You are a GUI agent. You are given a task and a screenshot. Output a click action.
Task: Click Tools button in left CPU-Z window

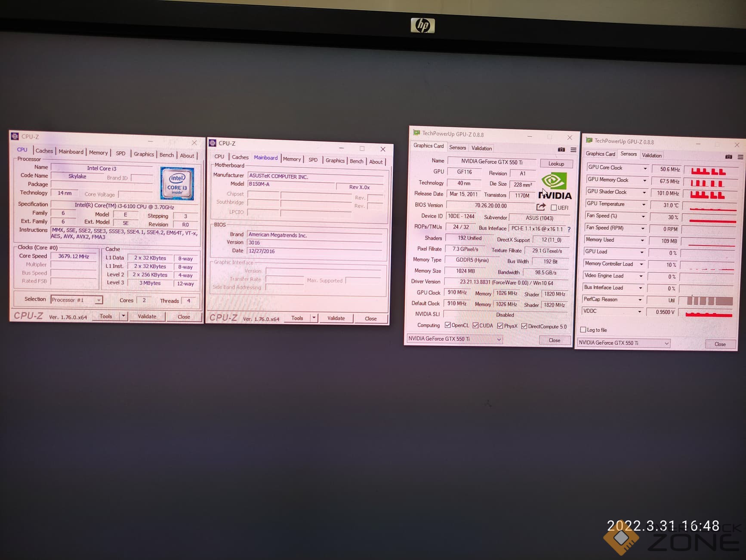106,316
